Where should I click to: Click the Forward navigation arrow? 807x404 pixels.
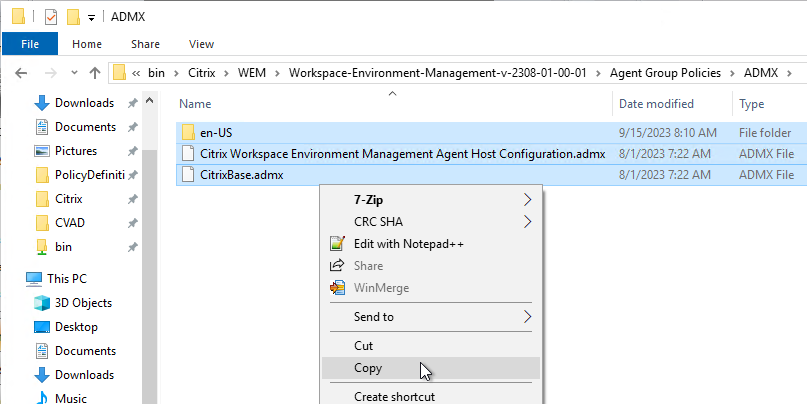click(51, 73)
